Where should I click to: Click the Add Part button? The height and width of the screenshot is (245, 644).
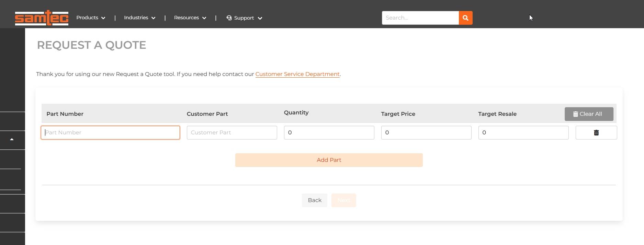pyautogui.click(x=329, y=160)
